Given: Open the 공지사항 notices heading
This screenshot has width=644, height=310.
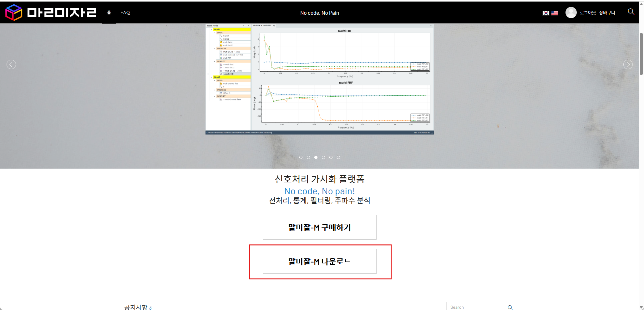Looking at the screenshot, I should click(136, 307).
